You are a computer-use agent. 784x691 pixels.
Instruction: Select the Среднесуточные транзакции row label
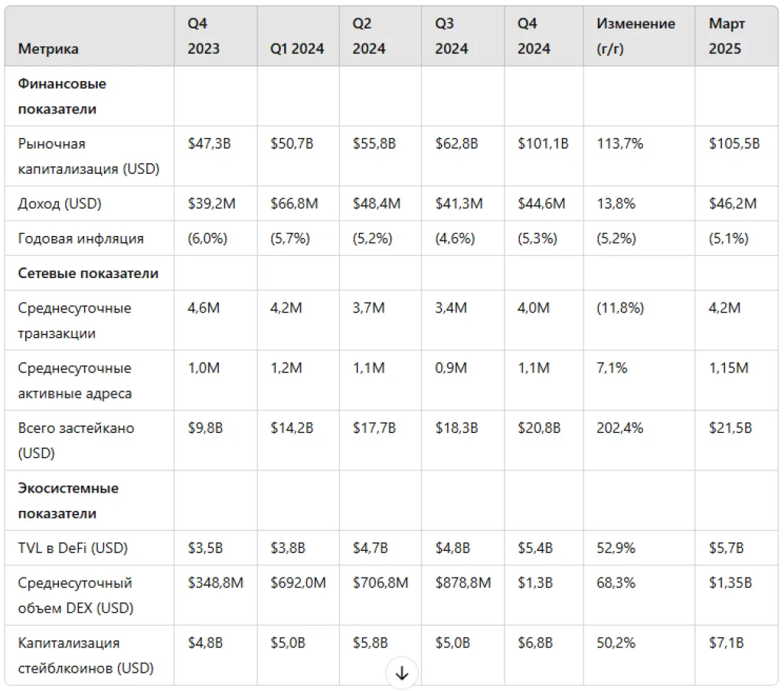click(x=74, y=321)
